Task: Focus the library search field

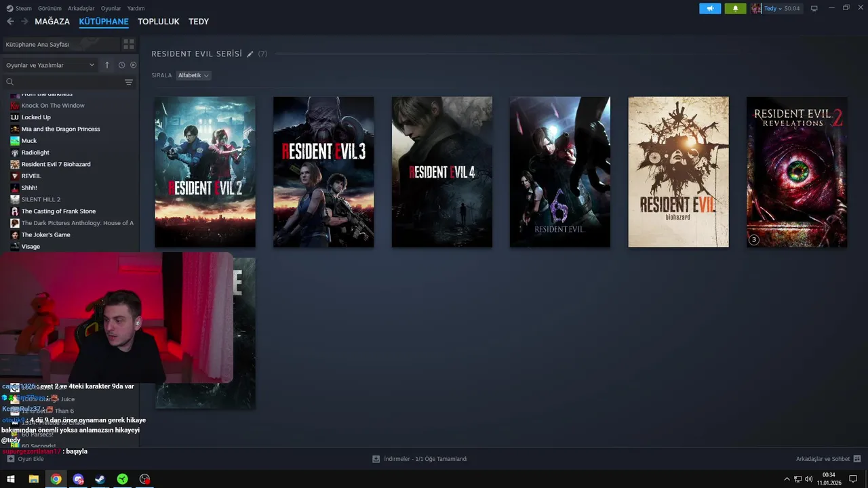Action: 68,82
